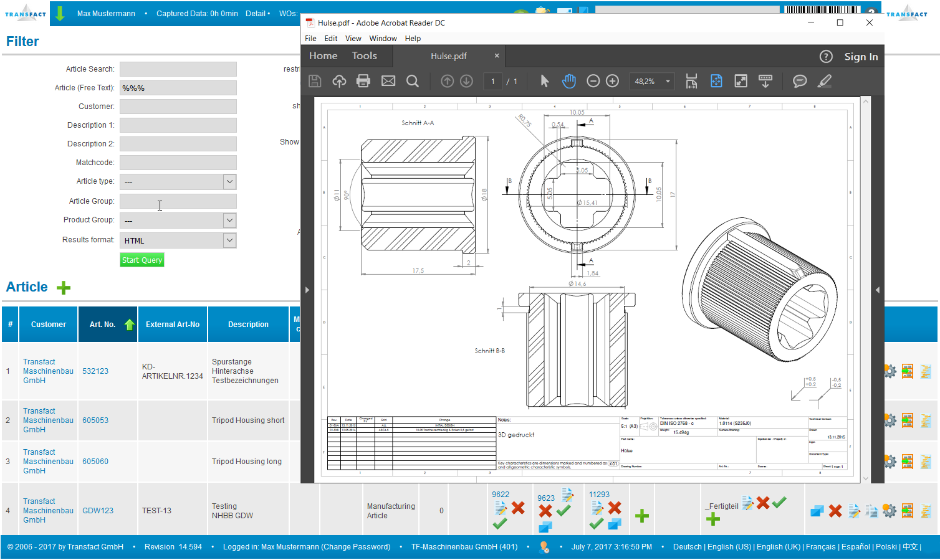The image size is (940, 560).
Task: Activate the hand pan tool
Action: [x=569, y=81]
